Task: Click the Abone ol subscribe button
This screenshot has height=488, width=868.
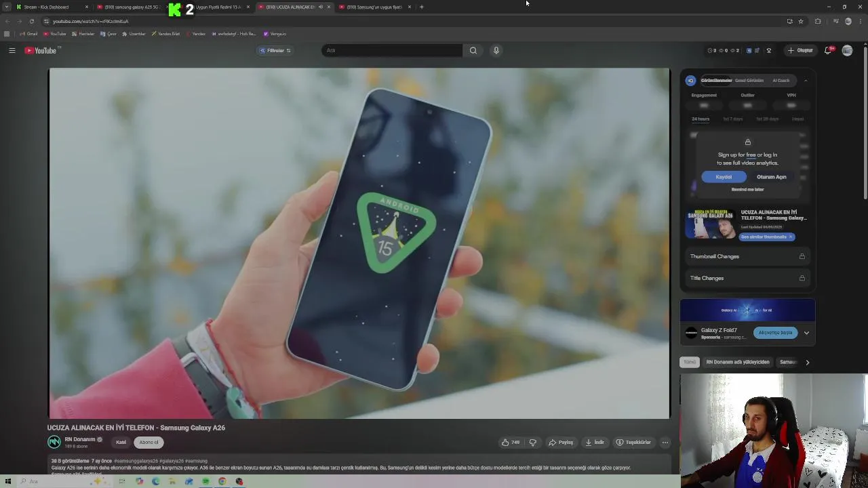Action: 149,443
